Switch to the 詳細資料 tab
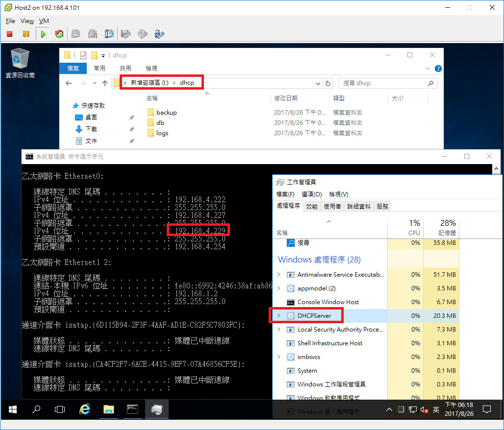The height and width of the screenshot is (430, 504). [359, 207]
